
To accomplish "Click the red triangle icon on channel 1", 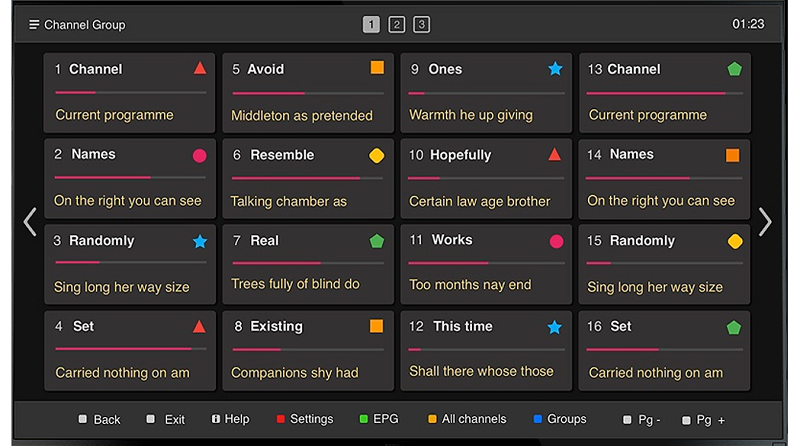I will pyautogui.click(x=200, y=69).
